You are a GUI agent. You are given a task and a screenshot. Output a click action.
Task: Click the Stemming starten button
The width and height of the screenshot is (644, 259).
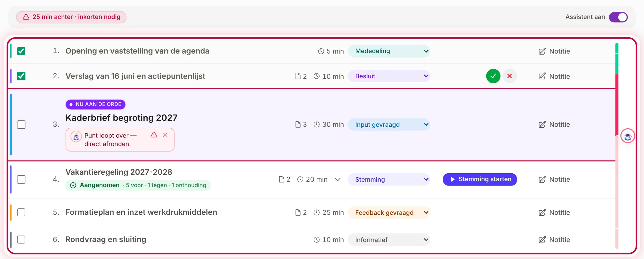(x=480, y=179)
